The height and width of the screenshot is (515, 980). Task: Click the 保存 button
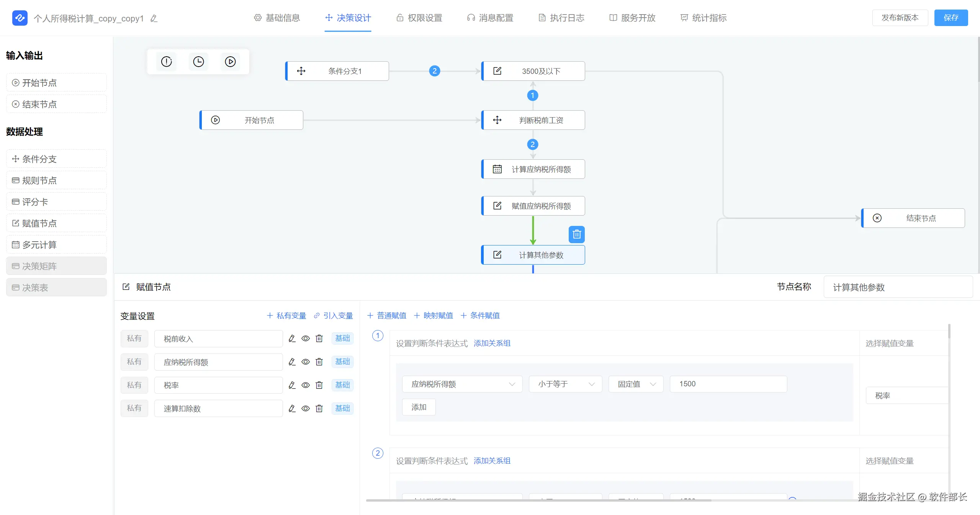[x=951, y=18]
